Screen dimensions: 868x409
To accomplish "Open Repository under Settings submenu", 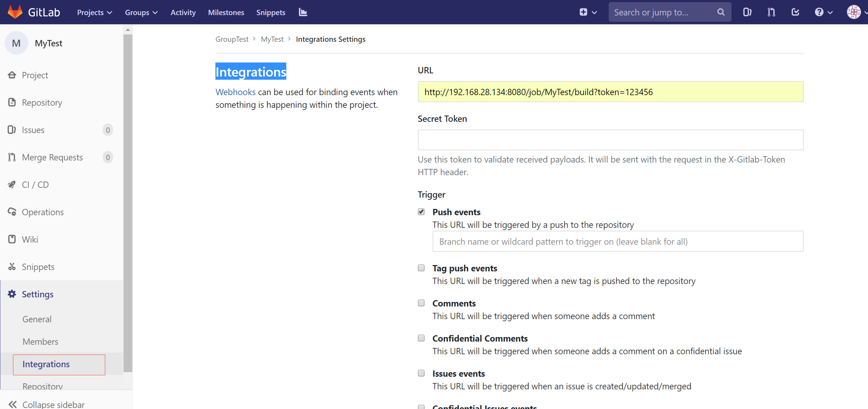I will (42, 386).
